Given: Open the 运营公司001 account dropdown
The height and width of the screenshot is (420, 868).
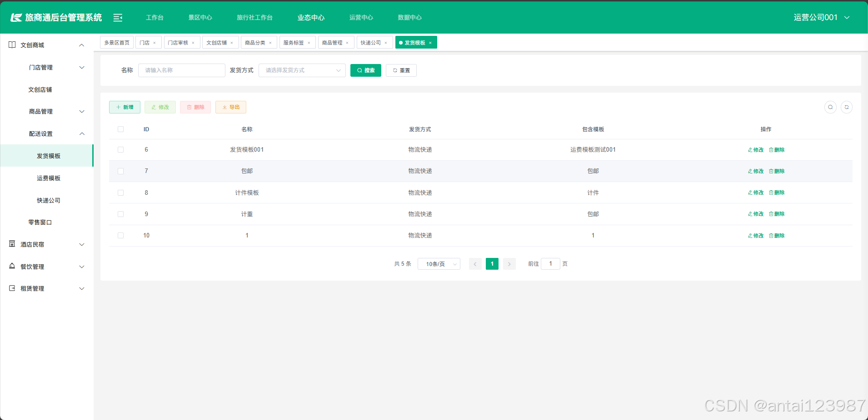Looking at the screenshot, I should point(822,18).
